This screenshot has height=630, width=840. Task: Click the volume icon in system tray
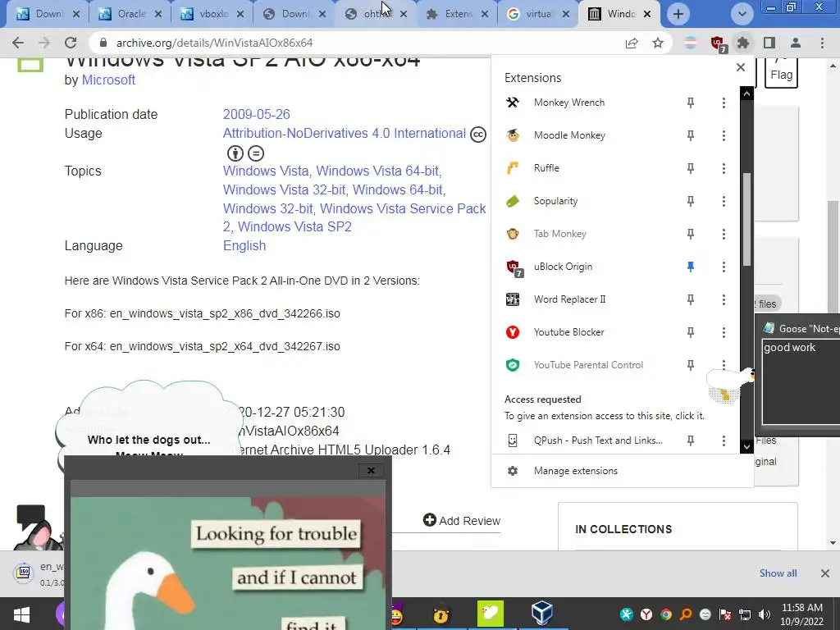point(765,614)
